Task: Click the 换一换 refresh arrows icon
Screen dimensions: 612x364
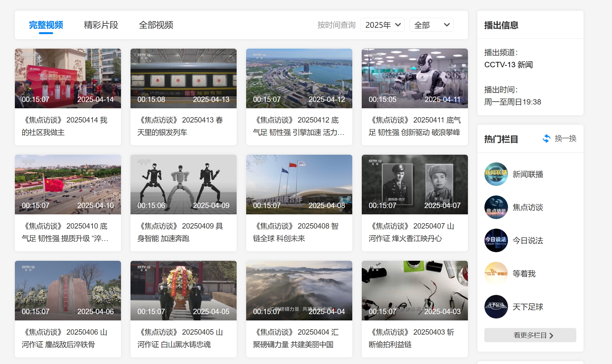Action: coord(546,139)
